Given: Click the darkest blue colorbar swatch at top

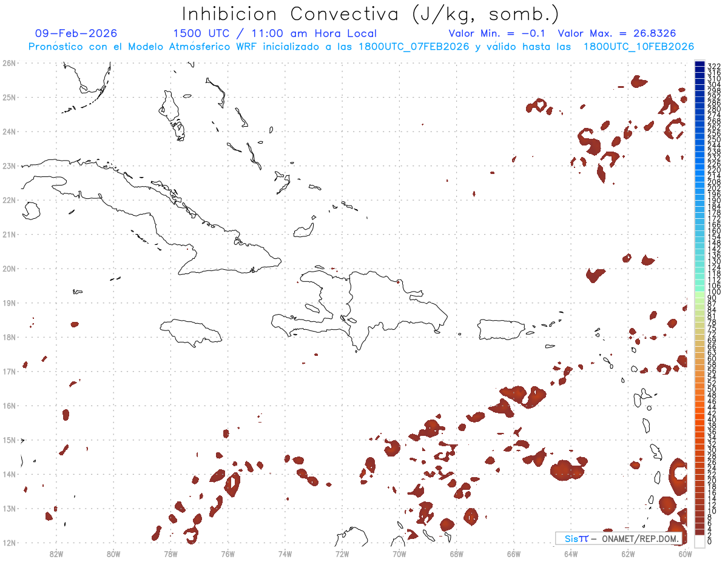Looking at the screenshot, I should (699, 64).
